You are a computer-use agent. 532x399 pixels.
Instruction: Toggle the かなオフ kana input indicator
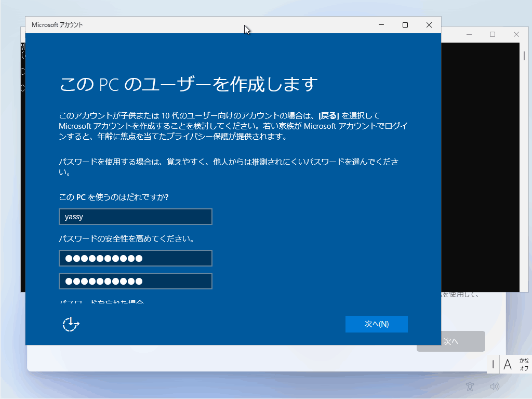(524, 364)
